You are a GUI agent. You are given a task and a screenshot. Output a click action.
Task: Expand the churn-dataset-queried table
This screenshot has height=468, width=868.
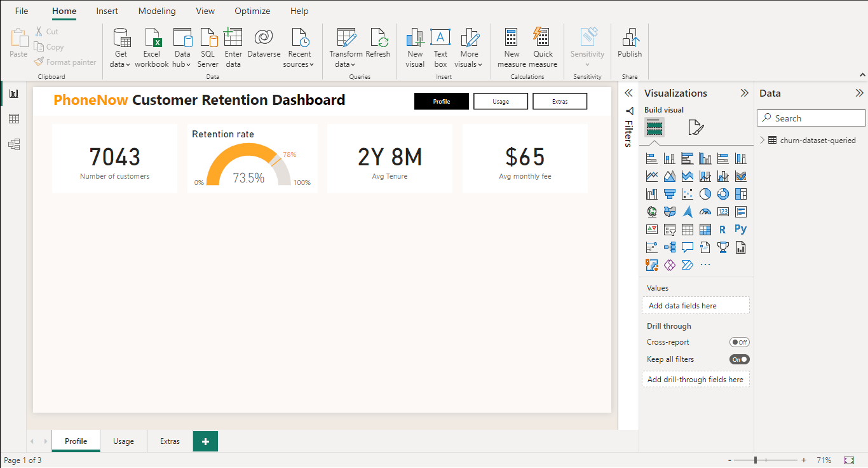(763, 141)
